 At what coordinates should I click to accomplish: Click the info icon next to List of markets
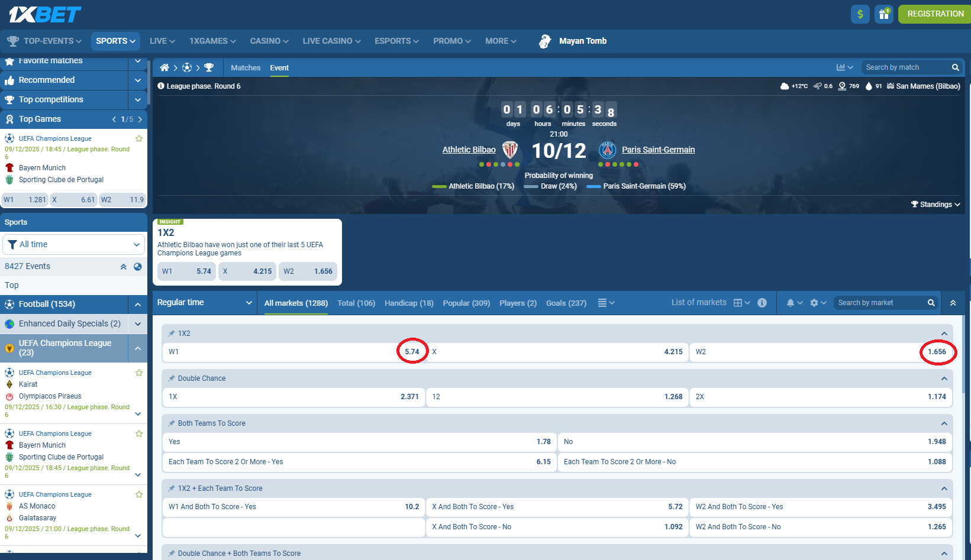coord(762,303)
